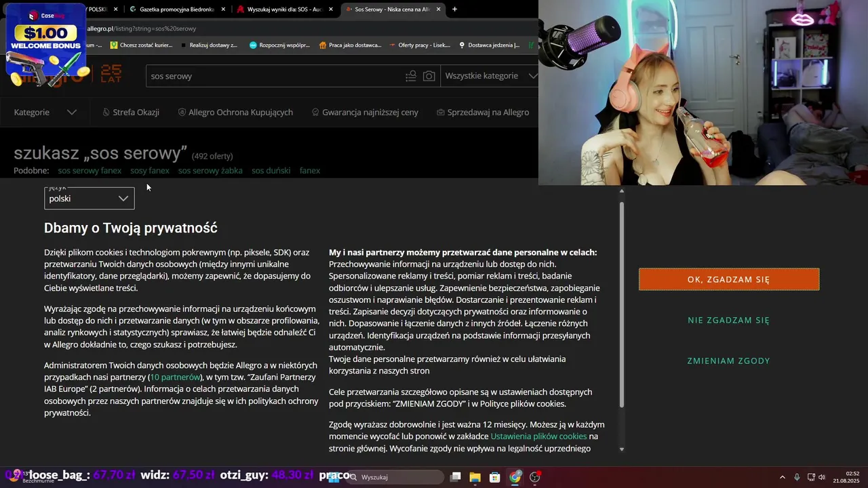868x488 pixels.
Task: Click the 'Dbamy o Twoją prywatność' heading
Action: pos(131,228)
